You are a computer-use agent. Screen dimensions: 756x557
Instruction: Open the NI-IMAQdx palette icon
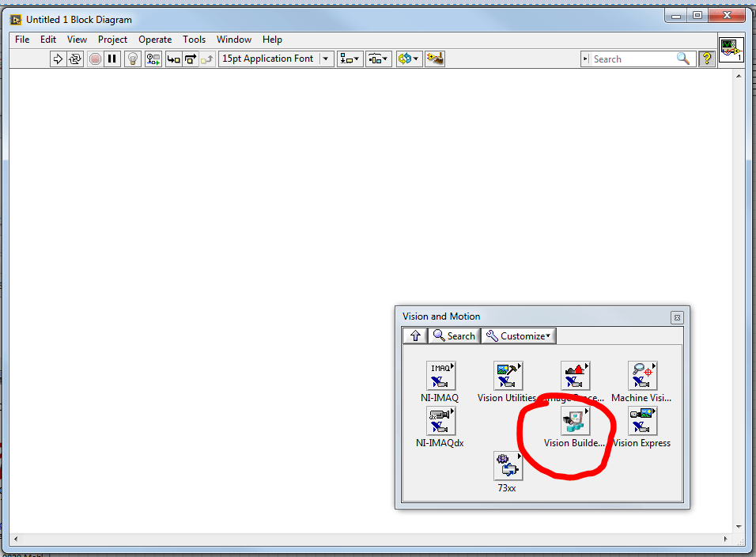point(440,420)
